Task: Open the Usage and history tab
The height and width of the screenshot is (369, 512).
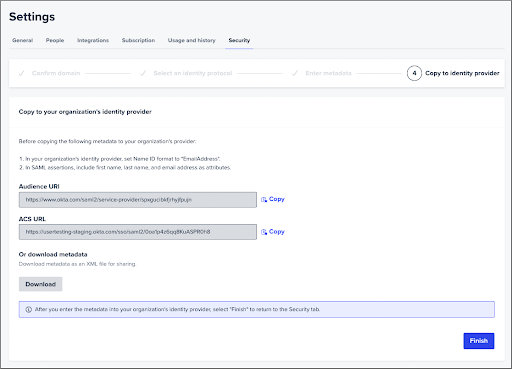Action: pos(192,40)
